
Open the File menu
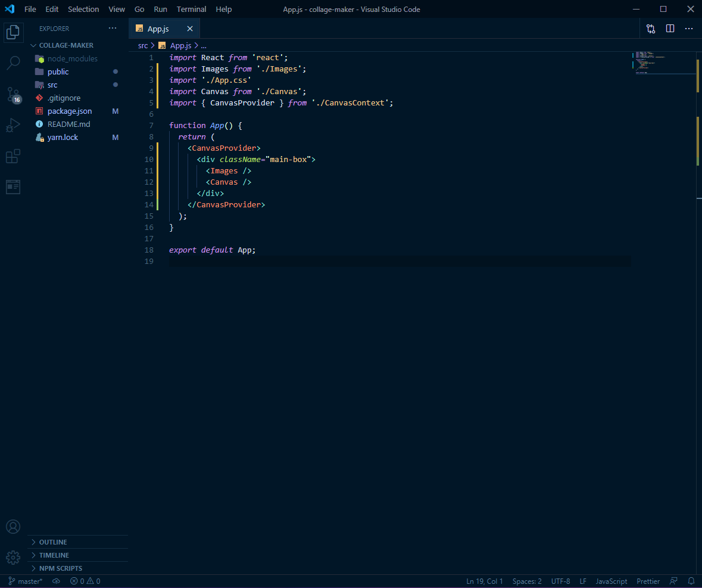pos(30,9)
